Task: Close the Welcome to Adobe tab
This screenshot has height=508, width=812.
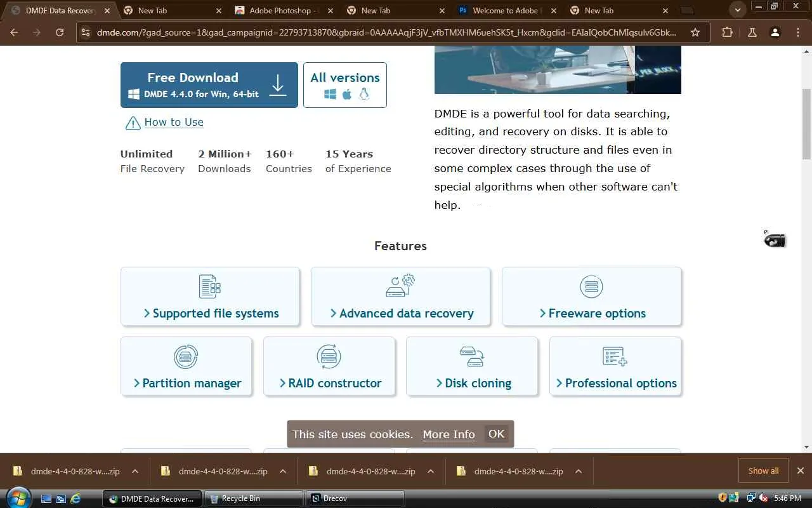Action: coord(554,11)
